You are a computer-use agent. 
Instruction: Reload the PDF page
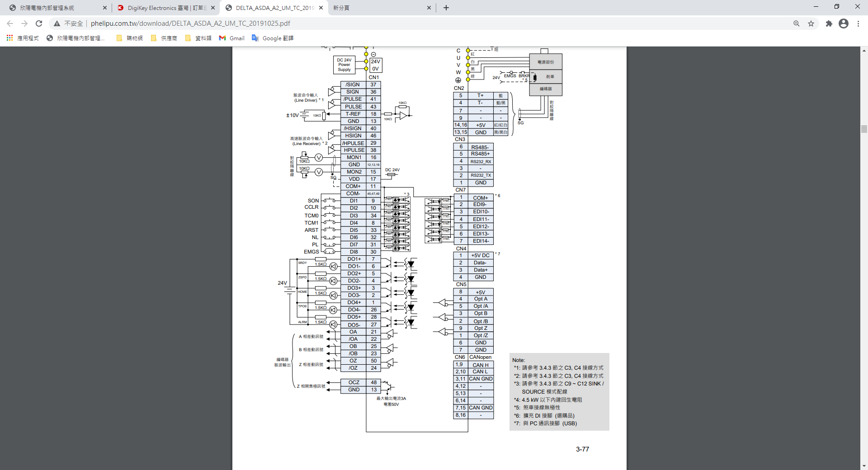click(39, 23)
